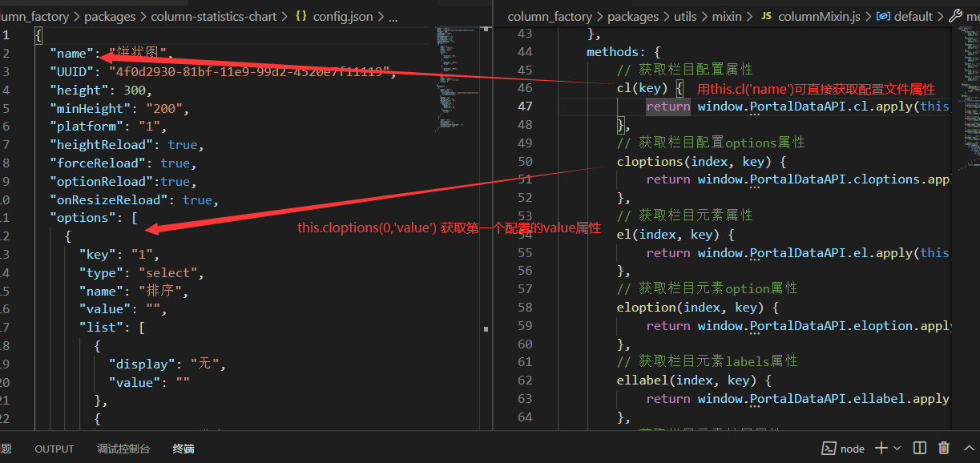Screen dimensions: 980x463
Task: Click the default symbol icon in breadcrumb
Action: coord(882,16)
